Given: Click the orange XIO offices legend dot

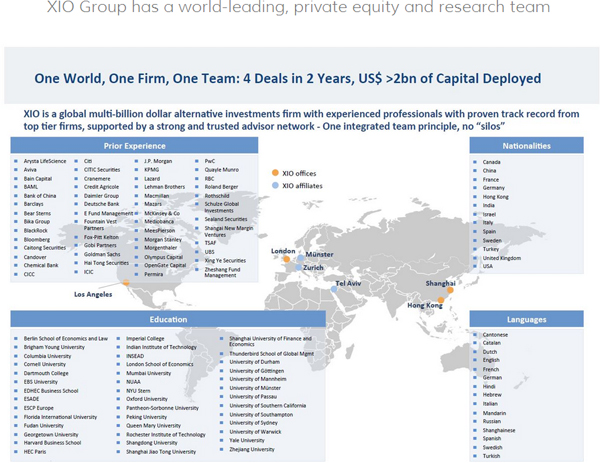Looking at the screenshot, I should (275, 173).
